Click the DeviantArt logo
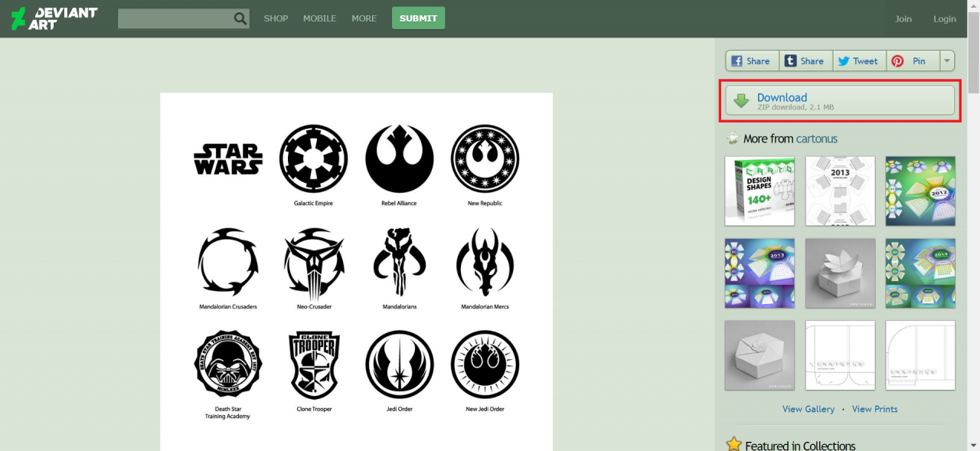This screenshot has width=980, height=451. point(54,18)
